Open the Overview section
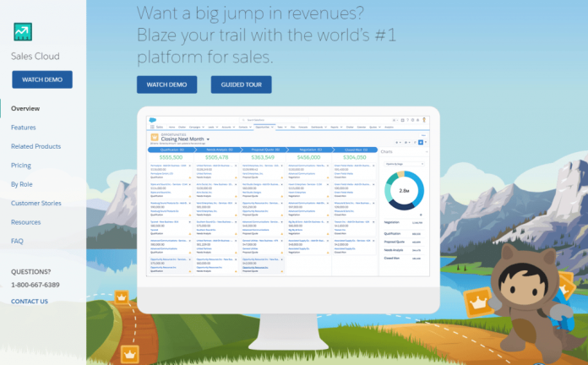 click(x=25, y=108)
